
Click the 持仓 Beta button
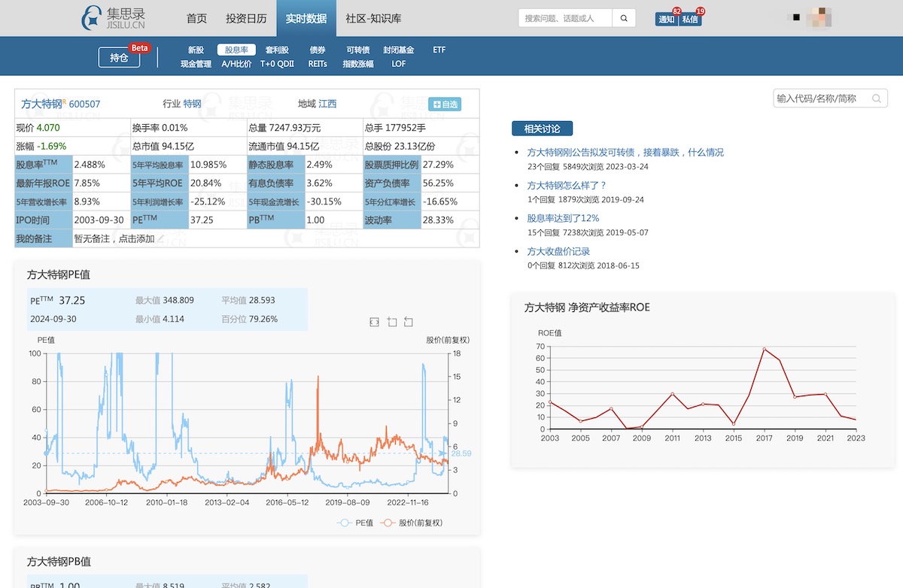(x=119, y=57)
